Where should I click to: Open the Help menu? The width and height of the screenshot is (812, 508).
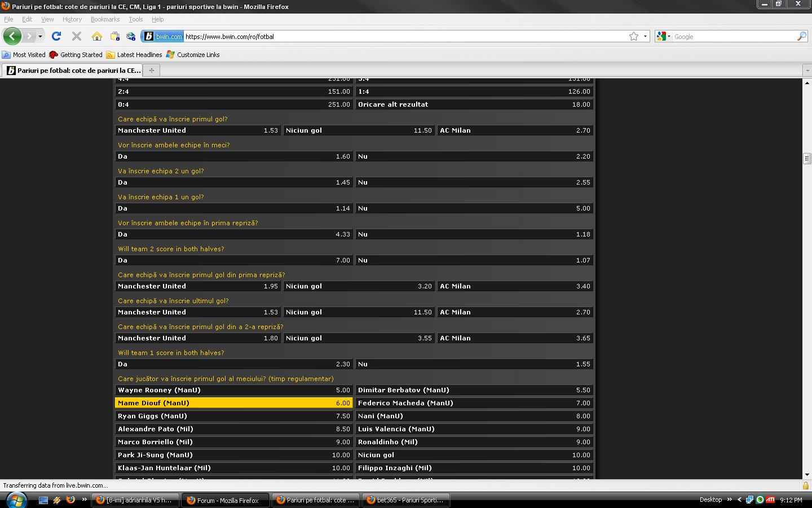(x=157, y=19)
